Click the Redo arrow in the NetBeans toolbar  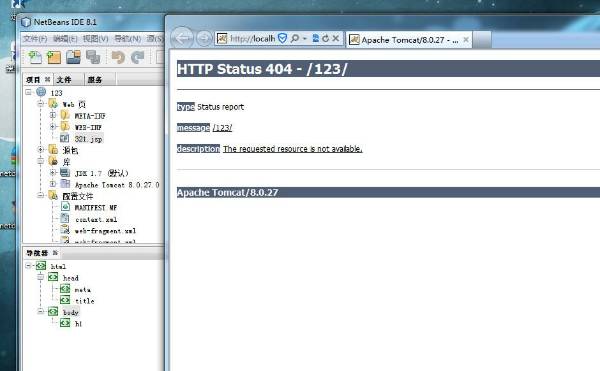click(x=137, y=57)
